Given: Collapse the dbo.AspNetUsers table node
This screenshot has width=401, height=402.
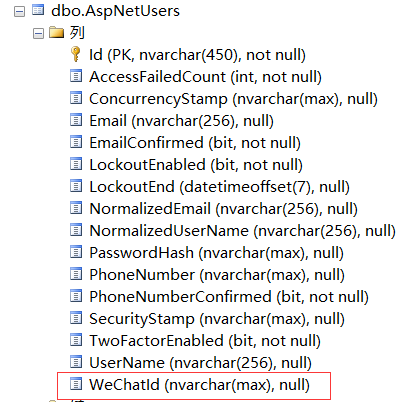Looking at the screenshot, I should tap(19, 12).
